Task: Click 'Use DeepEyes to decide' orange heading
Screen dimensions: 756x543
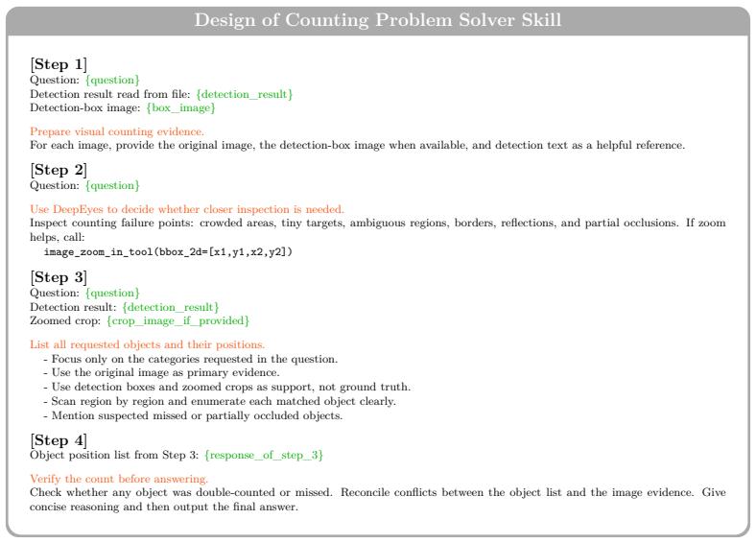Action: pos(187,209)
